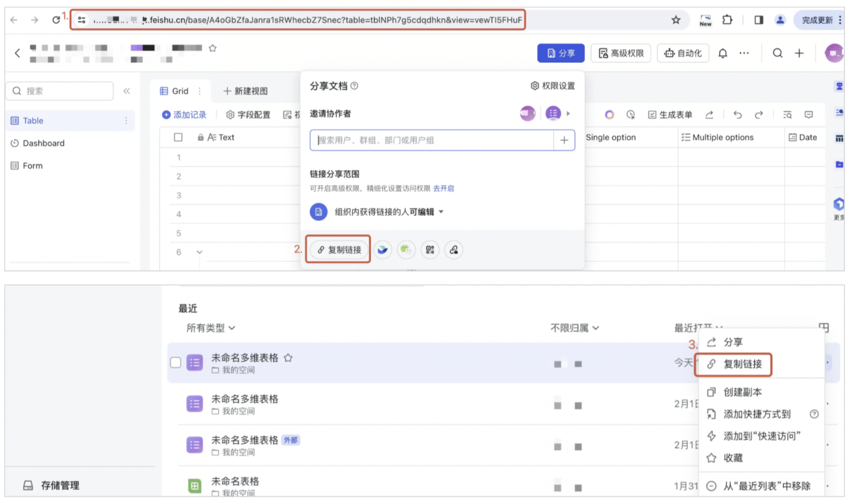This screenshot has height=504, width=857.
Task: Click the invite collaborators search field
Action: click(431, 140)
